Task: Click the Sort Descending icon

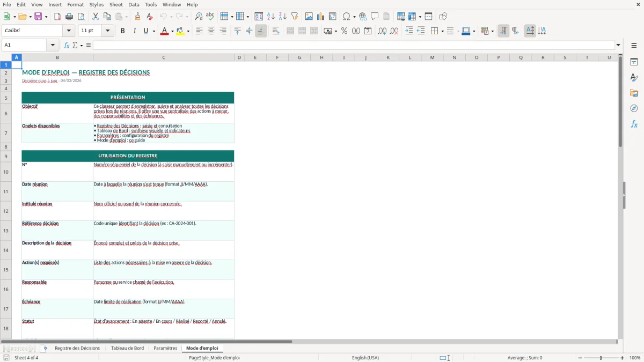Action: point(283,17)
